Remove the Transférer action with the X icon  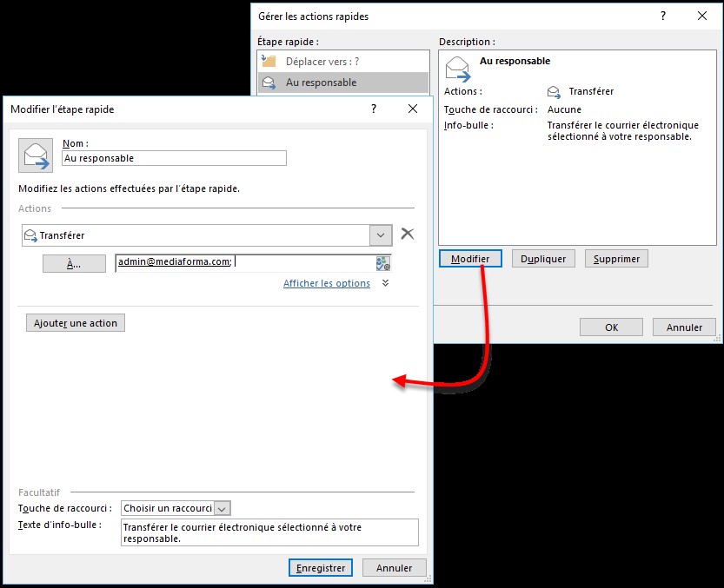pyautogui.click(x=408, y=234)
